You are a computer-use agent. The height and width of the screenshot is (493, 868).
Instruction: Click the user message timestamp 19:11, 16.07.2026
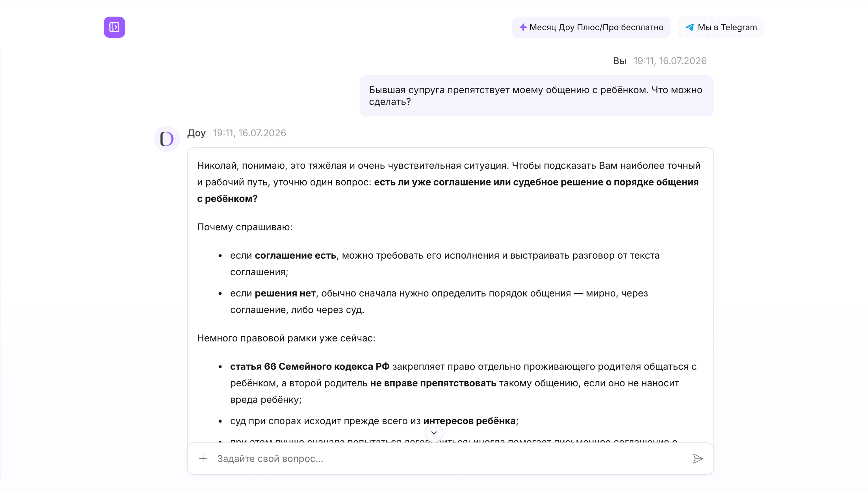[x=670, y=61]
